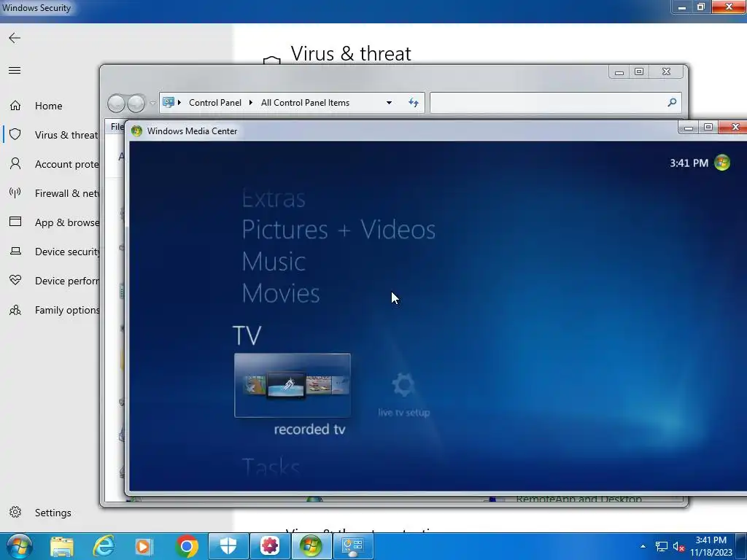Open File menu in Control Panel window
747x560 pixels.
pos(117,127)
